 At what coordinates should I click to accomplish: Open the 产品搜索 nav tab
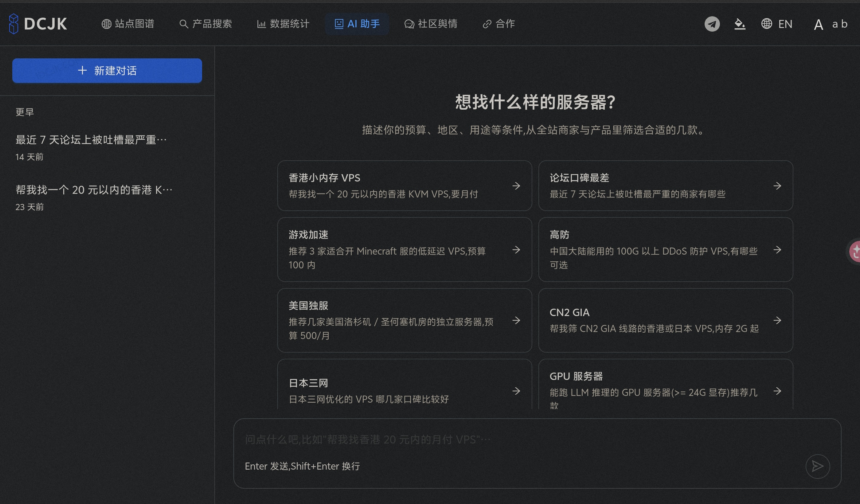coord(205,24)
